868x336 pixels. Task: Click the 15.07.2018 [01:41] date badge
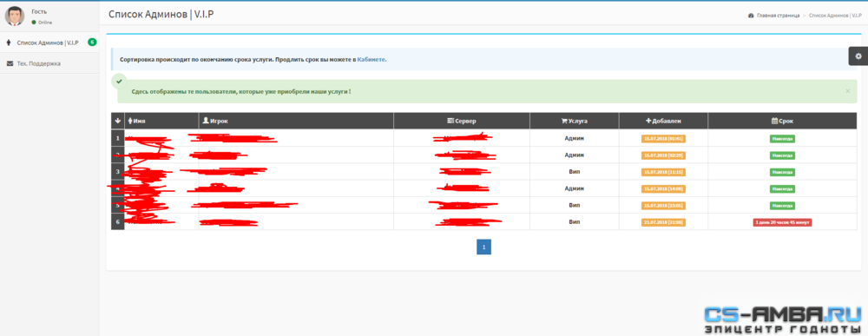tap(663, 138)
